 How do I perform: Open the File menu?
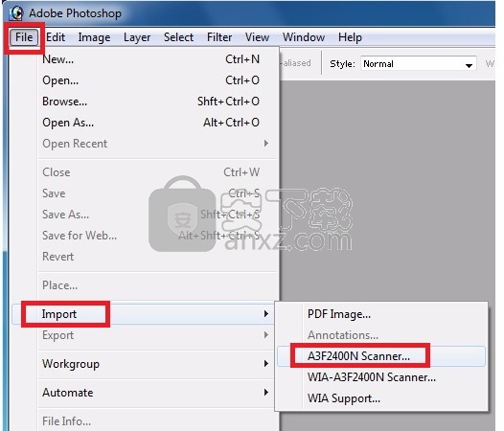tap(24, 37)
